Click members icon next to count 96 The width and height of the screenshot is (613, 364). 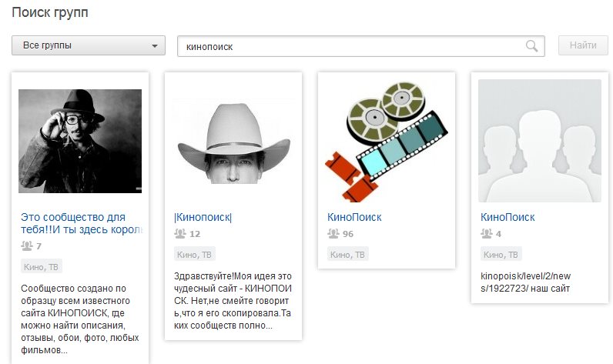coord(333,233)
